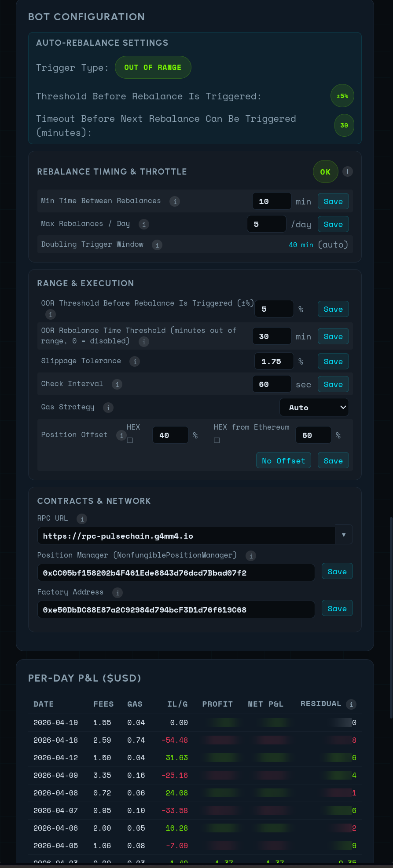Save the Slippage Tolerance value

point(333,361)
